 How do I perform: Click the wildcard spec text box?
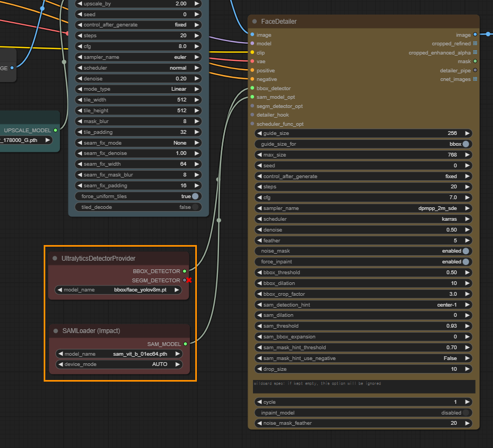tap(364, 386)
